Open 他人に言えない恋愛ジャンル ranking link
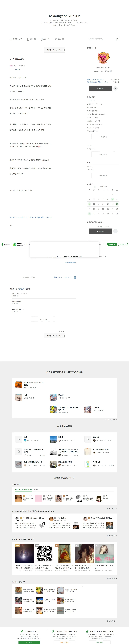129x644 pixels. [x=97, y=82]
